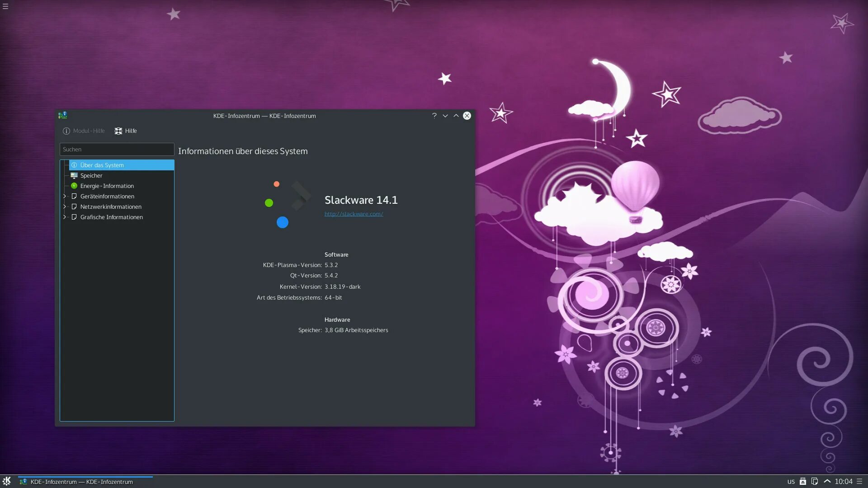Show hidden system tray icons arrow
This screenshot has width=868, height=488.
827,481
